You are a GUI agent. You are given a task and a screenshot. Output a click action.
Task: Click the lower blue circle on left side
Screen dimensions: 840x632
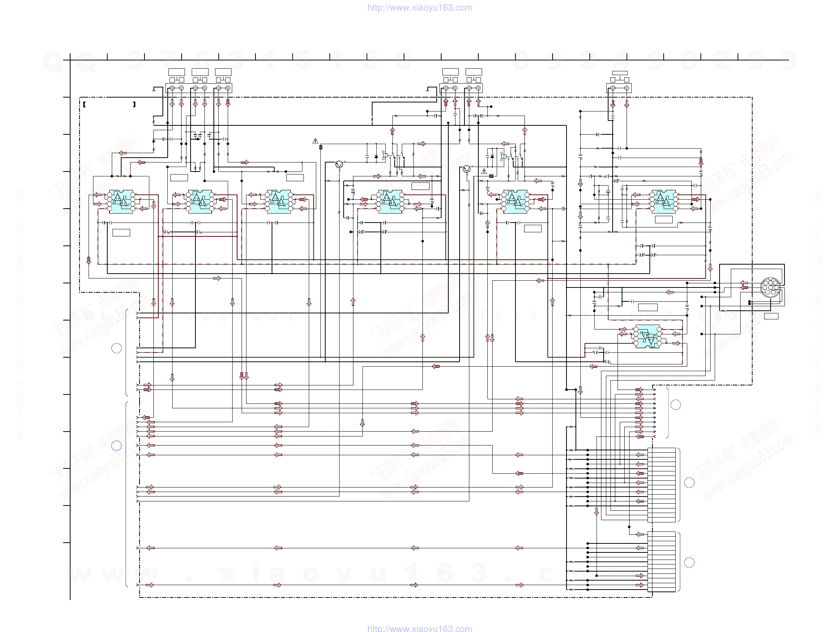coord(117,445)
